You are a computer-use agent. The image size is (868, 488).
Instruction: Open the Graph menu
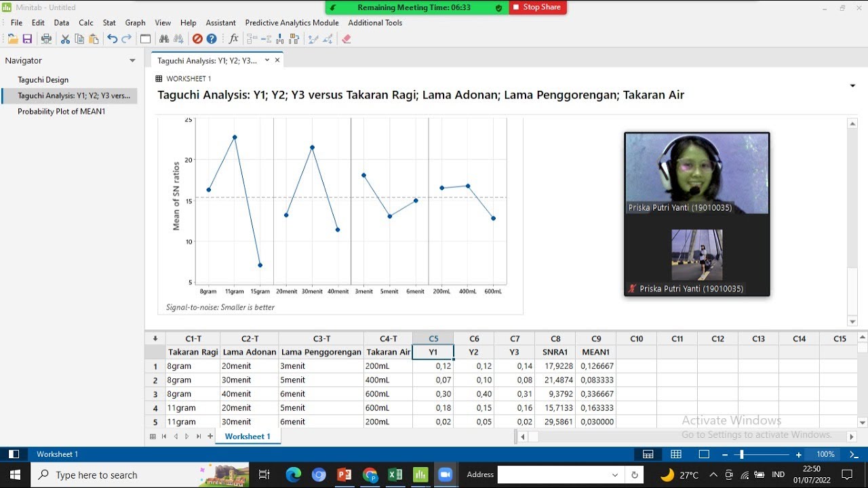click(x=136, y=22)
